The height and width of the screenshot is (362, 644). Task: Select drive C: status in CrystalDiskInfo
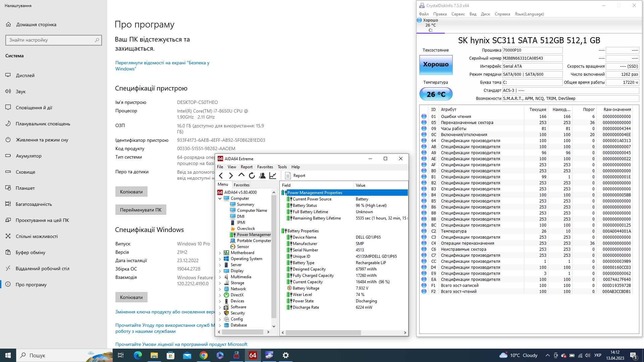tap(430, 25)
